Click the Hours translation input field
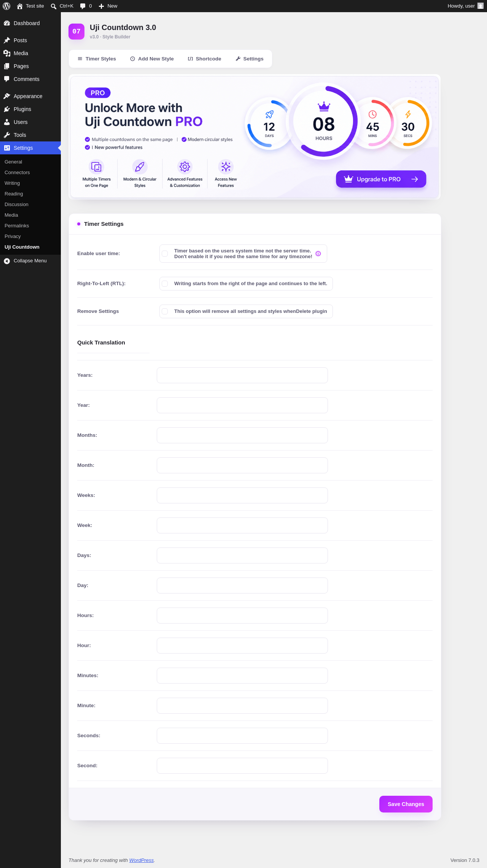 pyautogui.click(x=242, y=616)
